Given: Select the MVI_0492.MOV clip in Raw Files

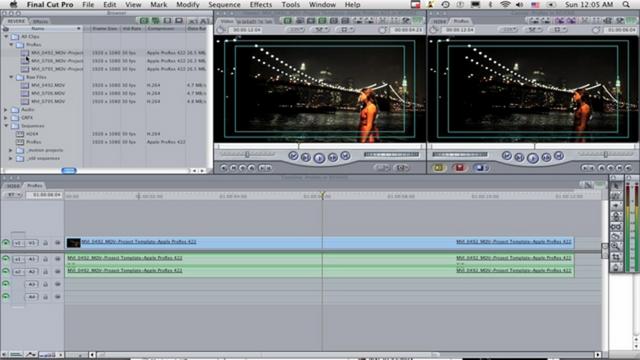Looking at the screenshot, I should pyautogui.click(x=48, y=85).
